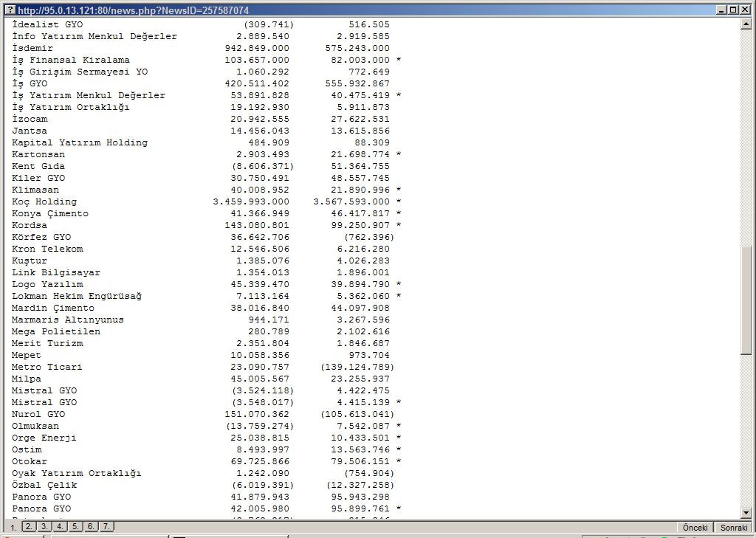756x538 pixels.
Task: Go to page 2 tab
Action: coord(29,526)
